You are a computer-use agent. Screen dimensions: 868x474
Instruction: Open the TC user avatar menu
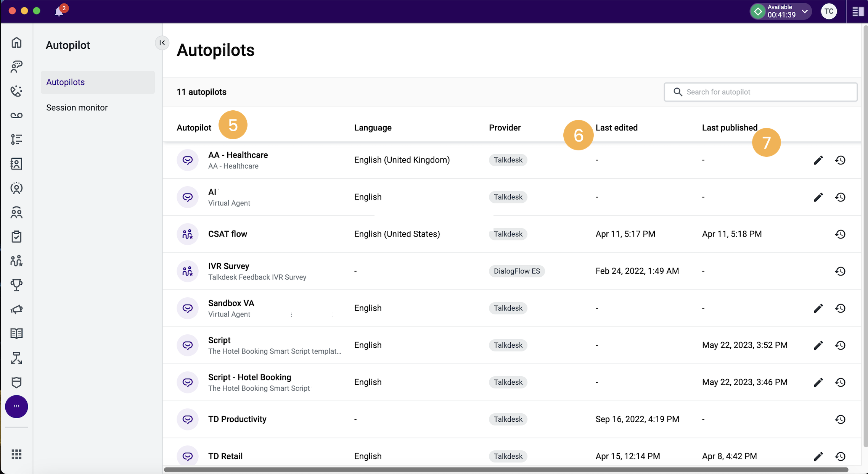click(829, 11)
